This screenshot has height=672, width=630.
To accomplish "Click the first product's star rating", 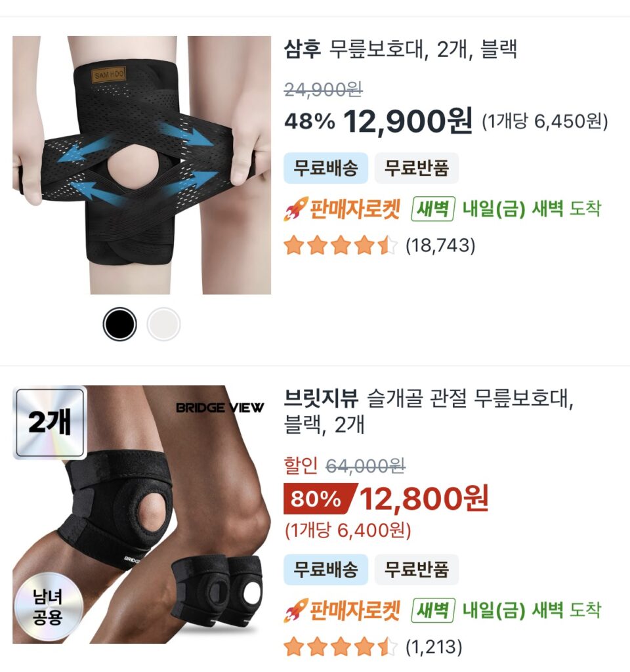I will (341, 245).
